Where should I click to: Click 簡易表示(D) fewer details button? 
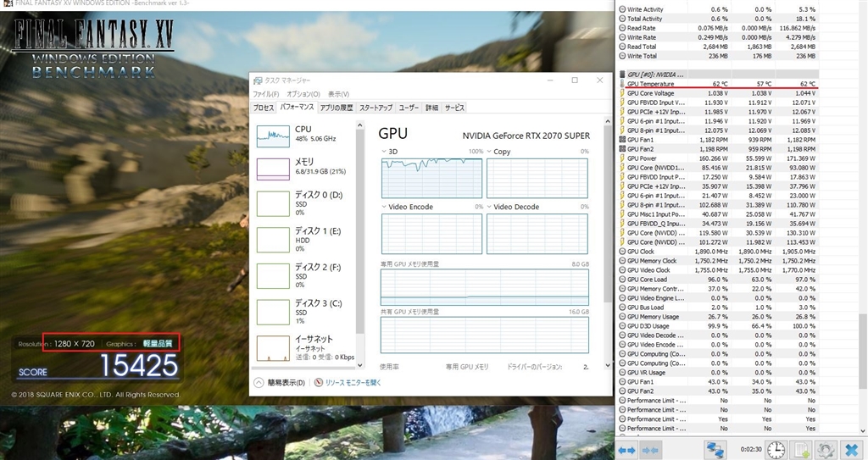(x=280, y=383)
